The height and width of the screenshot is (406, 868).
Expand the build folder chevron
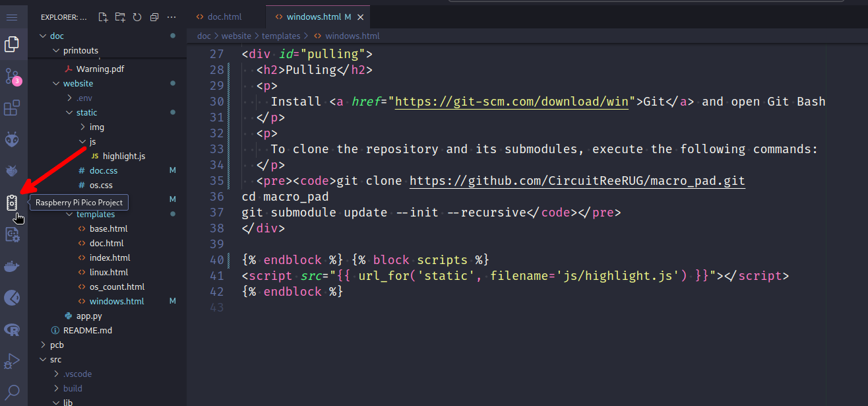tap(56, 389)
